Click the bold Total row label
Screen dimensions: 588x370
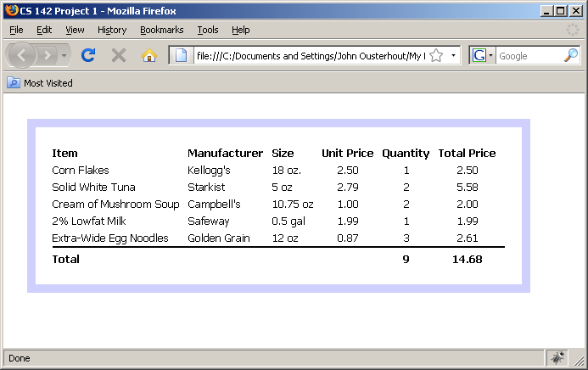65,259
